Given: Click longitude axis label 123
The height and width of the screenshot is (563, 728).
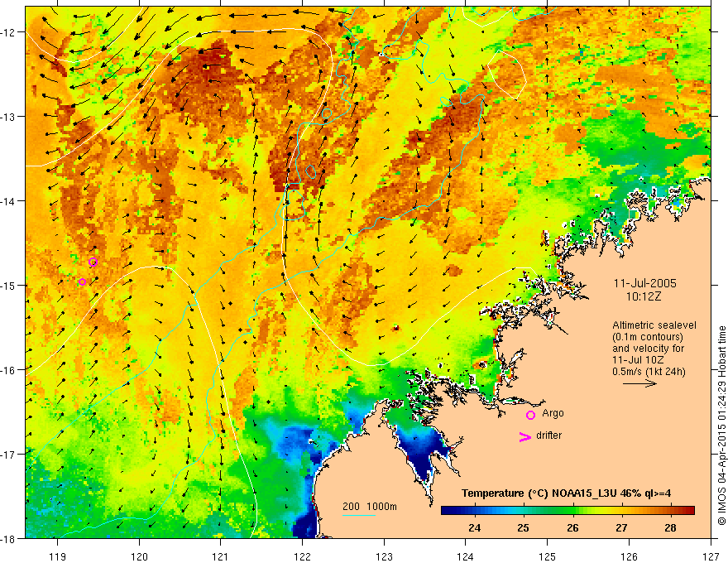Looking at the screenshot, I should (x=384, y=556).
